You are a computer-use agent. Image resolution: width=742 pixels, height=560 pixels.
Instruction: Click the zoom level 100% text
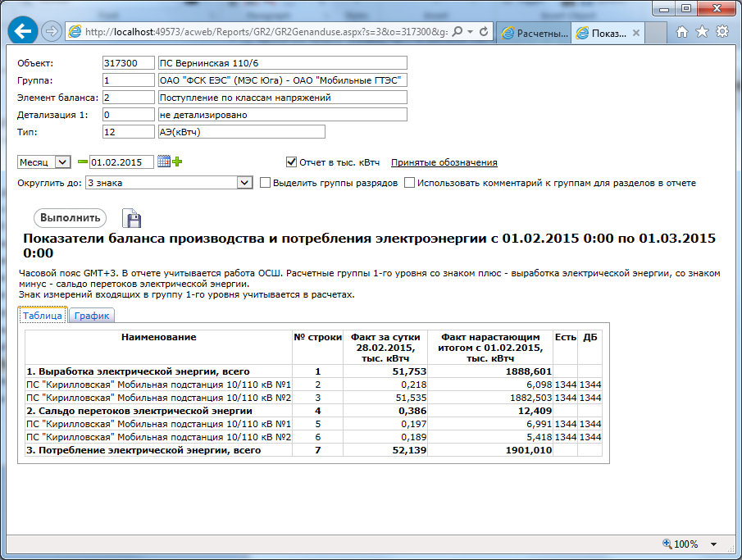tap(685, 544)
